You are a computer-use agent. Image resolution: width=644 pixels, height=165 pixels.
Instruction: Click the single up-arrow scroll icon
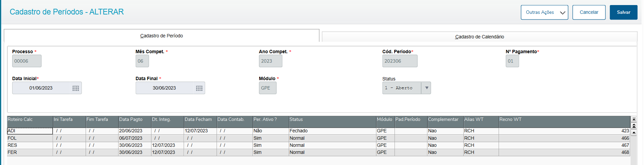coord(634,133)
